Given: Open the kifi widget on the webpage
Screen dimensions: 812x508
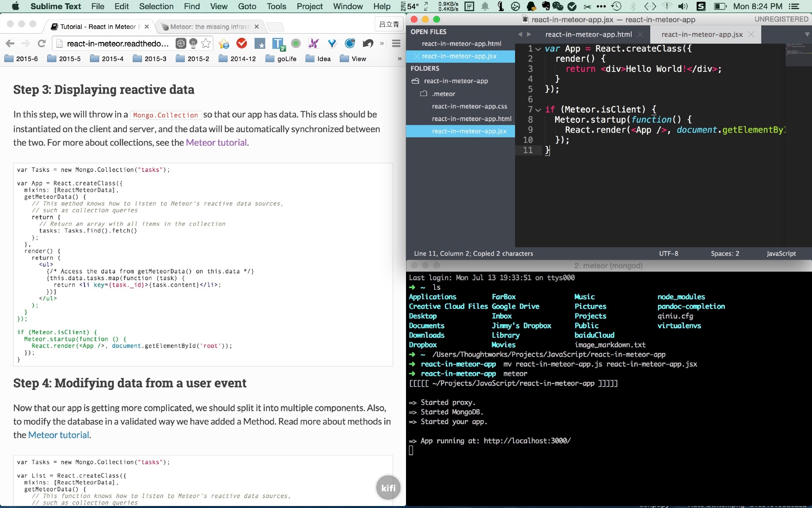Looking at the screenshot, I should click(388, 487).
